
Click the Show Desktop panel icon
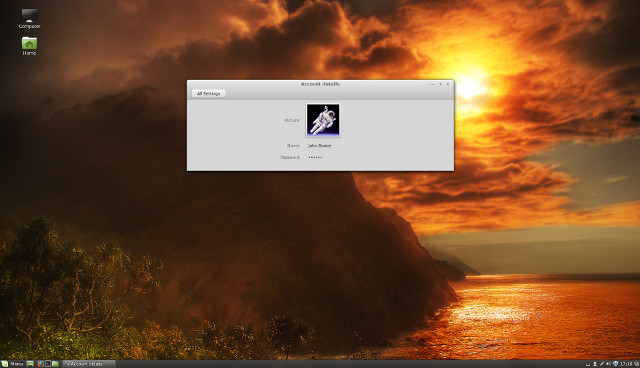[30, 364]
